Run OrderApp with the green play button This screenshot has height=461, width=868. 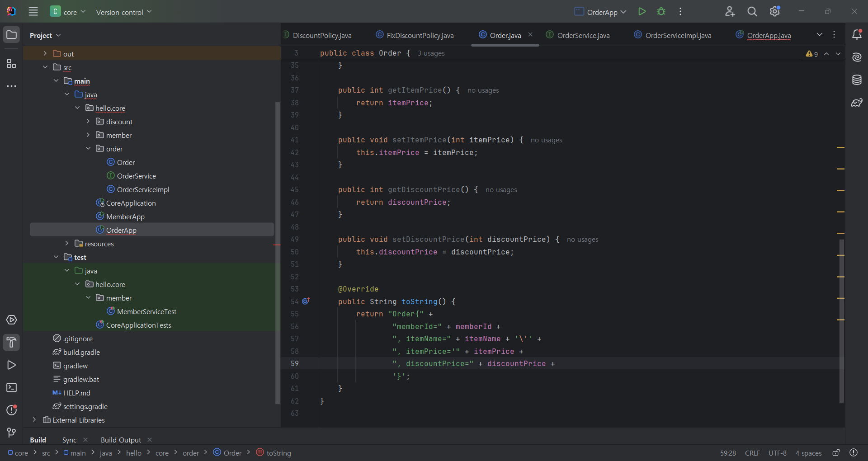point(642,12)
